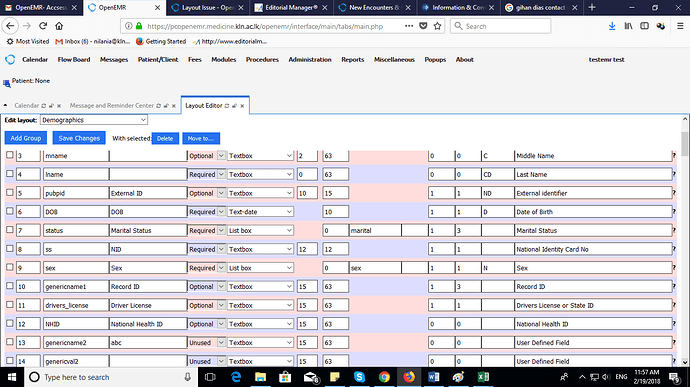The image size is (690, 387).
Task: Open page actions three-dot menu
Action: point(409,26)
